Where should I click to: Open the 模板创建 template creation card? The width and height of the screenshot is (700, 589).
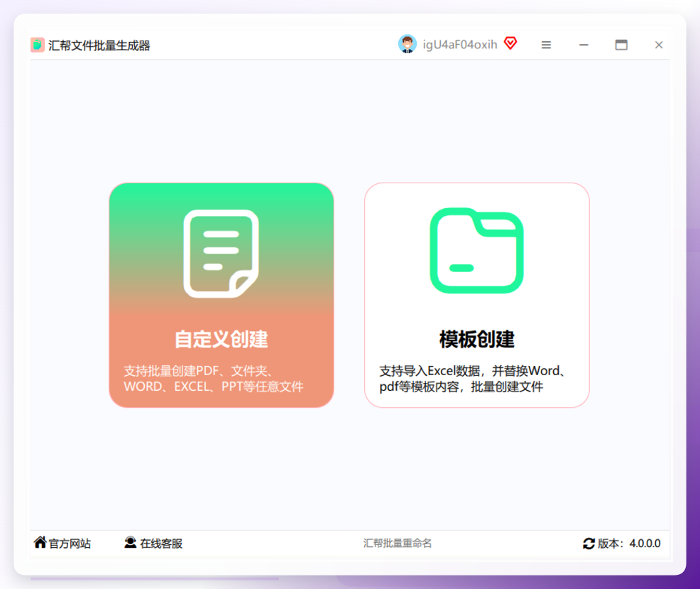point(477,295)
